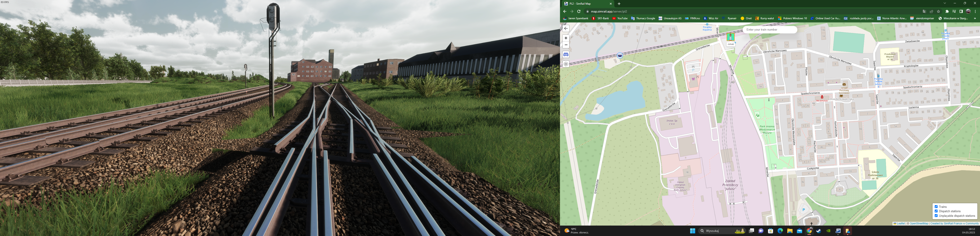
Task: Open File Explorer from the taskbar
Action: pyautogui.click(x=790, y=231)
